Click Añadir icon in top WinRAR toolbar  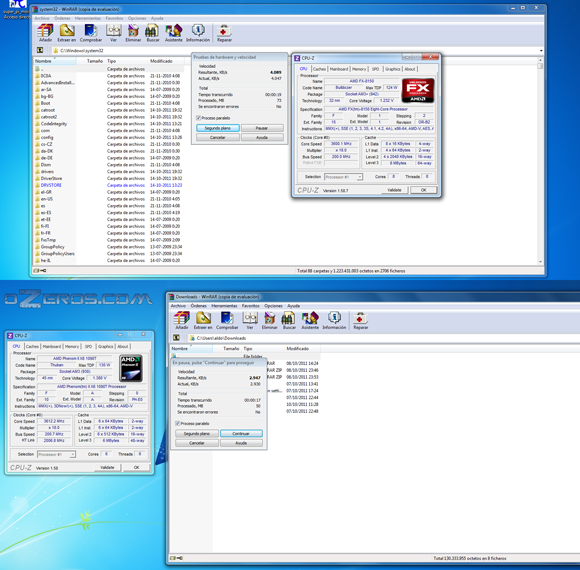coord(45,33)
